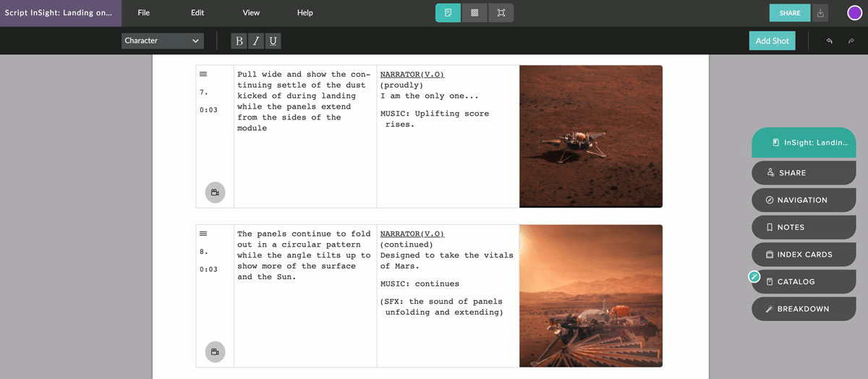Click the action text 'Pull wide and show'

coord(281,74)
